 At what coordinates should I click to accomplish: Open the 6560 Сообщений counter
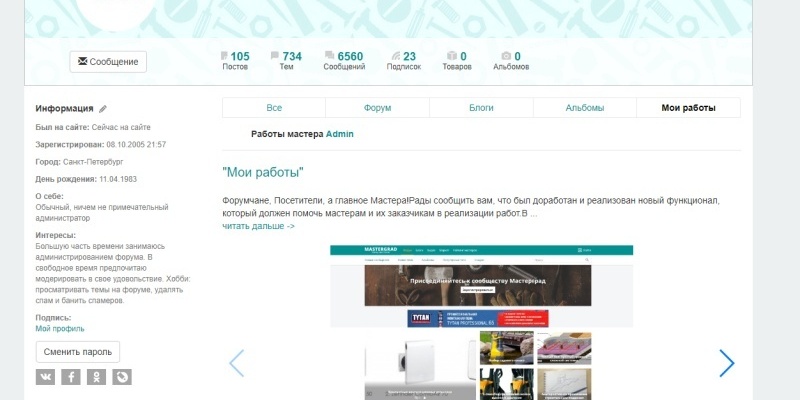coord(344,61)
